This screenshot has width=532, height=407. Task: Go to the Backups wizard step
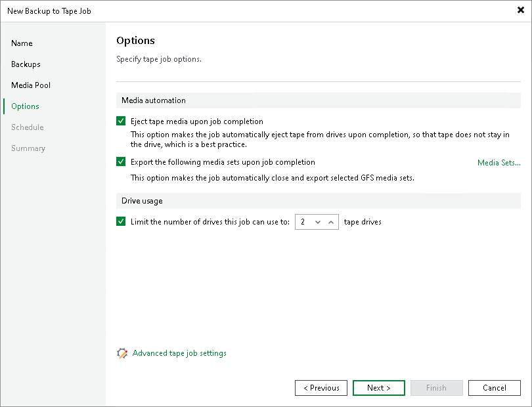[x=26, y=64]
